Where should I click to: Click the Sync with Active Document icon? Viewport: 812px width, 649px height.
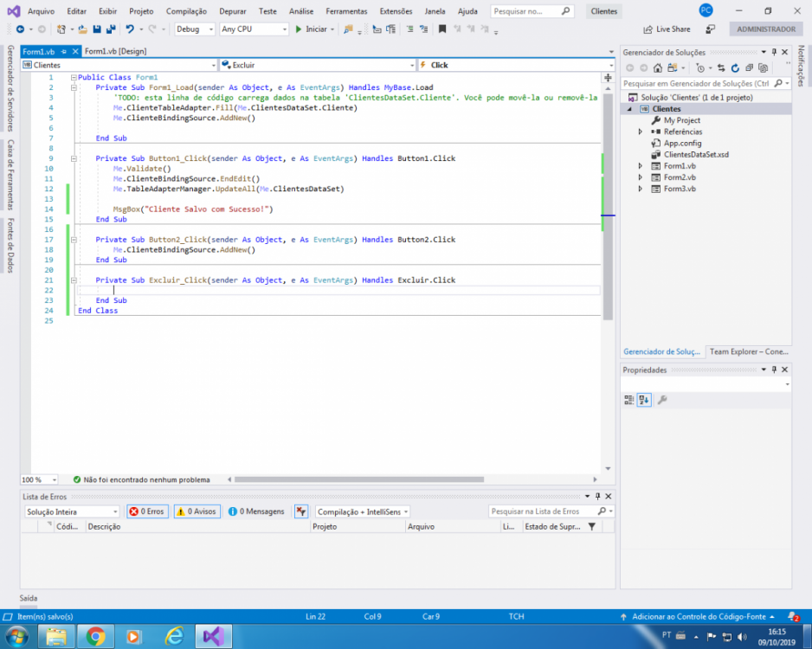(x=721, y=67)
